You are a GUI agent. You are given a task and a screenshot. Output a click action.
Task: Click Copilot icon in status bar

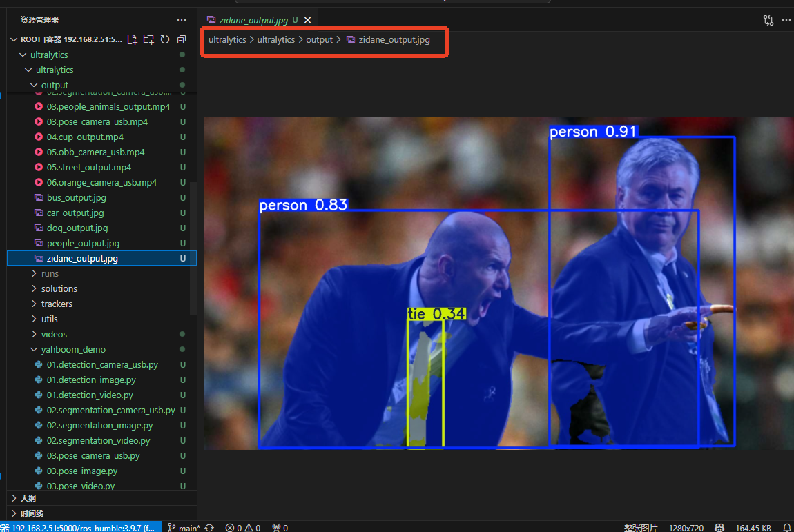point(719,527)
